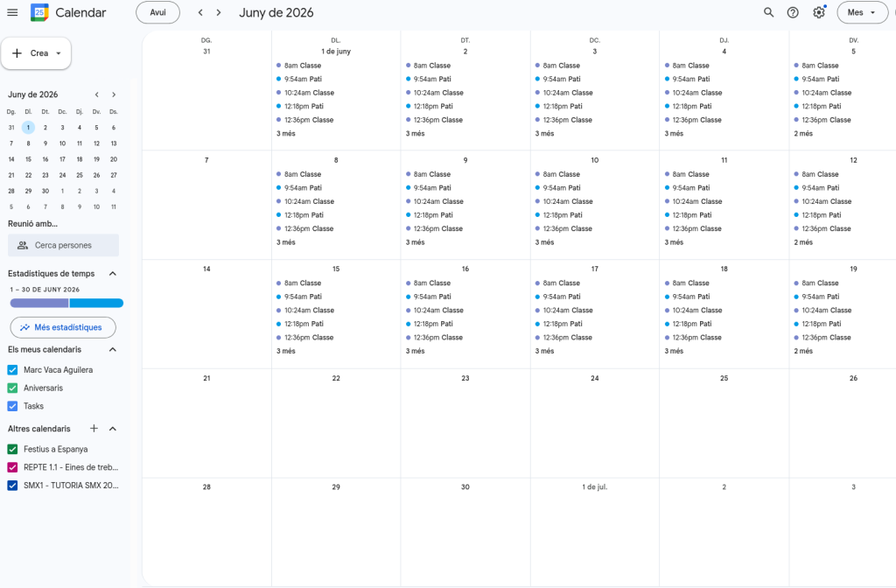
Task: Add other calendar with plus icon
Action: click(94, 429)
